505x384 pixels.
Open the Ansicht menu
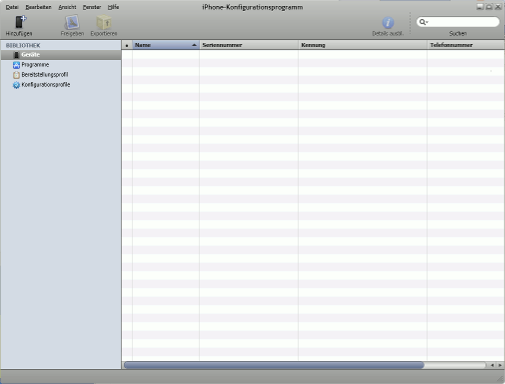pyautogui.click(x=67, y=7)
